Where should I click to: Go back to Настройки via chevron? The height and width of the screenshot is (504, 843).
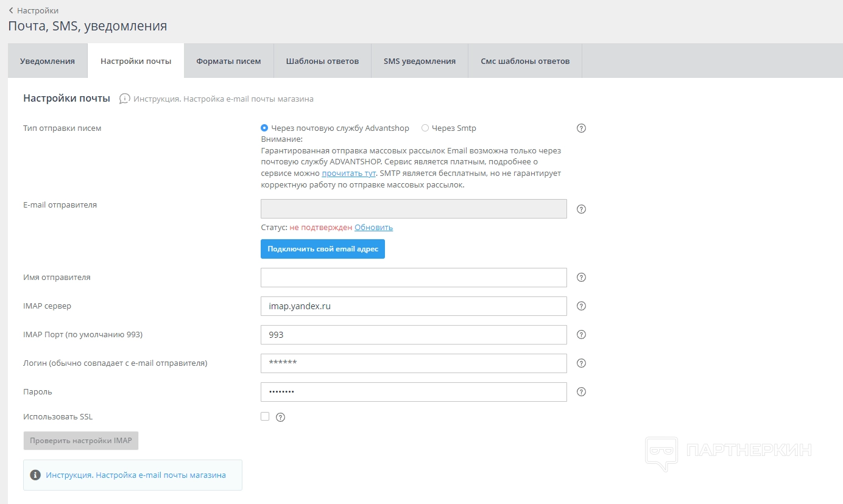click(11, 10)
